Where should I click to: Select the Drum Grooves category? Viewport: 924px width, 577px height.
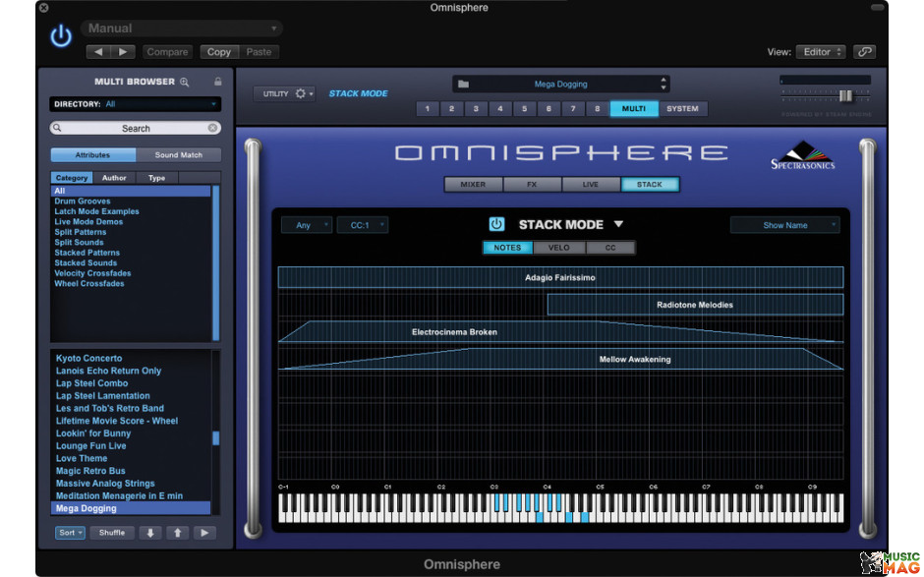(x=83, y=201)
